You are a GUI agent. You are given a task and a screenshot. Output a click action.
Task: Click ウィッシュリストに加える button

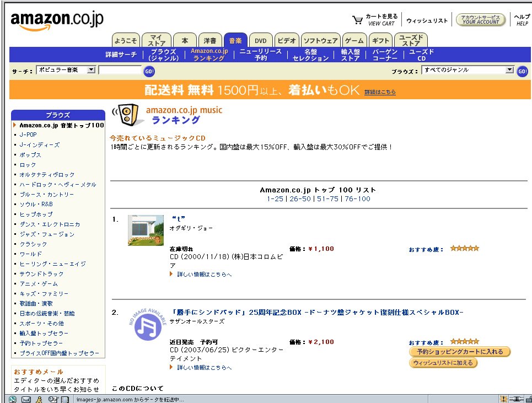coord(443,363)
